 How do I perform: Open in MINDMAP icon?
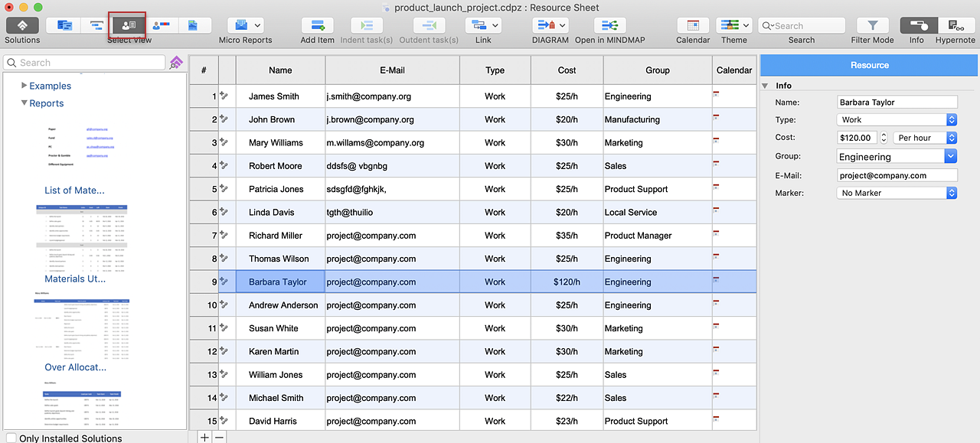tap(609, 25)
